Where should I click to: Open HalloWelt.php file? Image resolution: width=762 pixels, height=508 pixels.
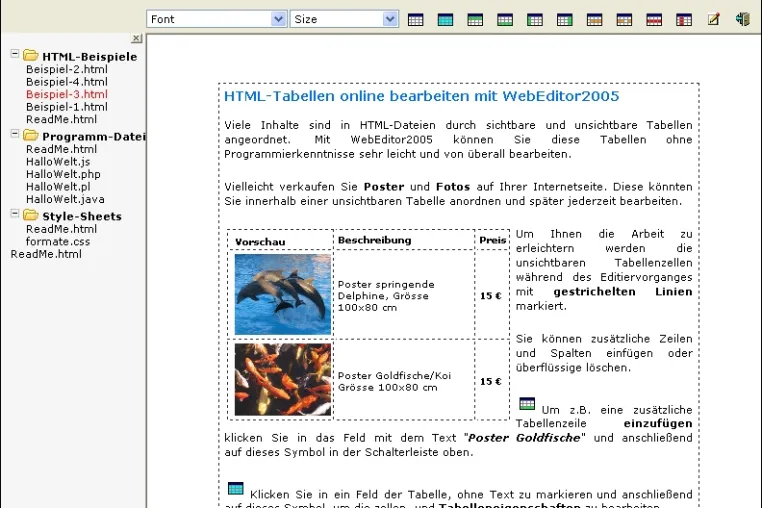point(63,175)
